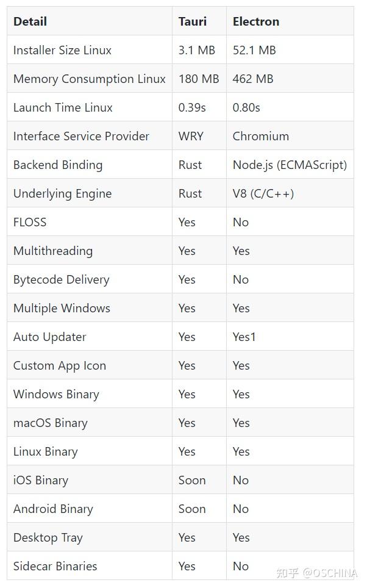Click the 知乎 @OSCHINA watermark

click(x=316, y=573)
